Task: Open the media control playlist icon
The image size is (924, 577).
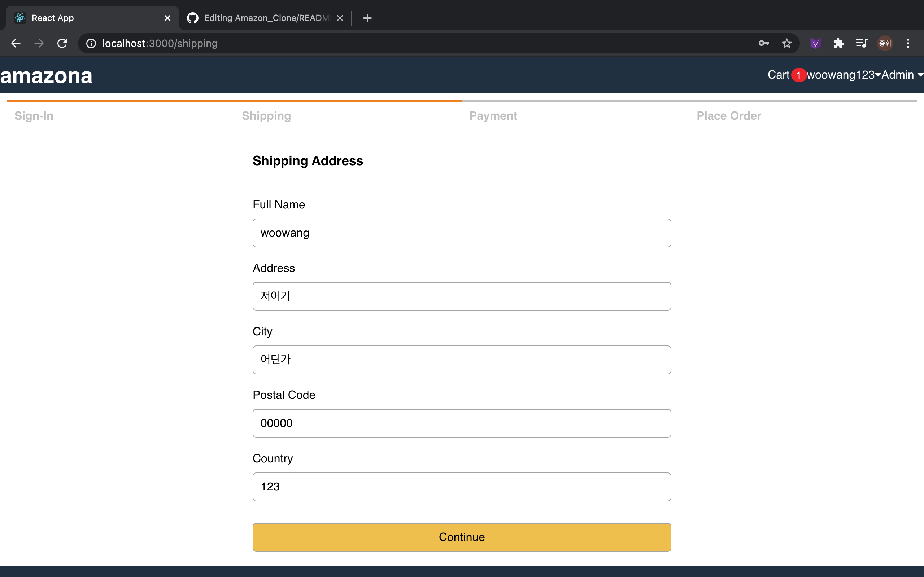Action: [x=862, y=43]
